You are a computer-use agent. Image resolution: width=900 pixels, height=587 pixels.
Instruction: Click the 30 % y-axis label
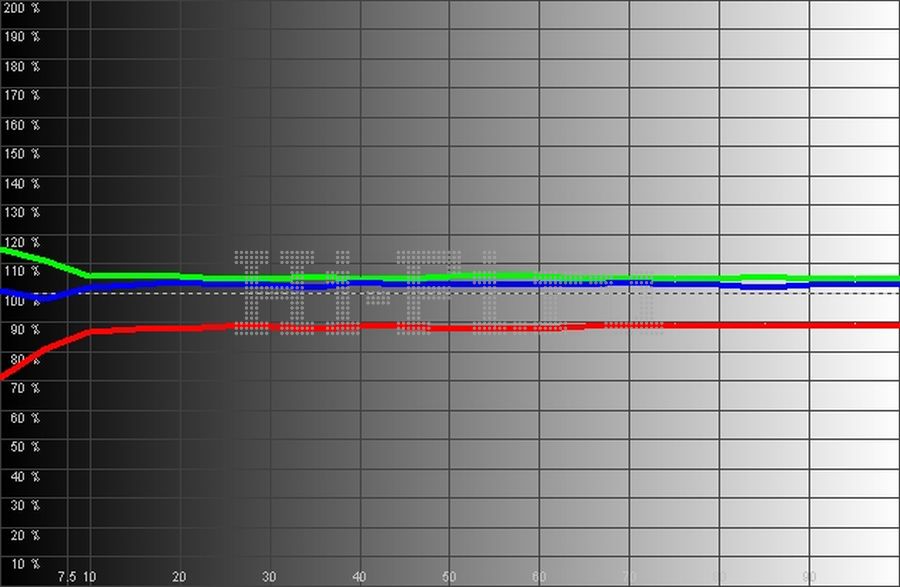(23, 505)
